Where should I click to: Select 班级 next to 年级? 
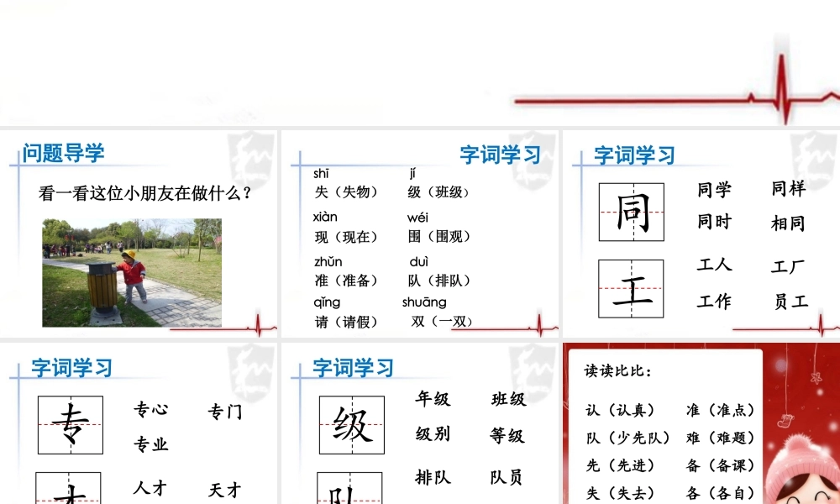tap(508, 399)
